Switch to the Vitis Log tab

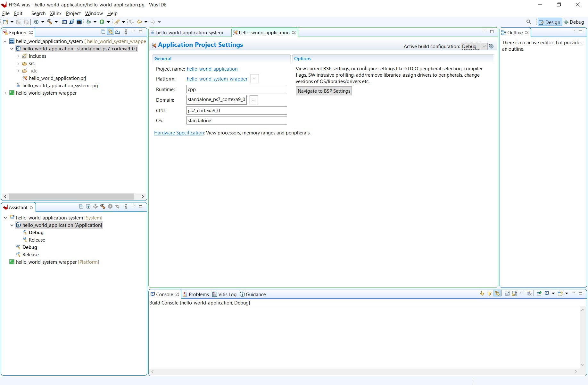pyautogui.click(x=224, y=295)
